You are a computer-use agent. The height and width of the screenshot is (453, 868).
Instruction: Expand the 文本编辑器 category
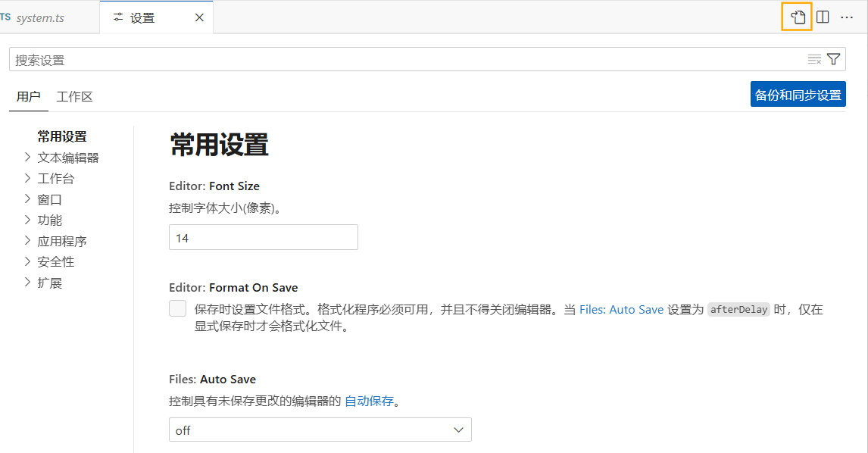pos(27,158)
